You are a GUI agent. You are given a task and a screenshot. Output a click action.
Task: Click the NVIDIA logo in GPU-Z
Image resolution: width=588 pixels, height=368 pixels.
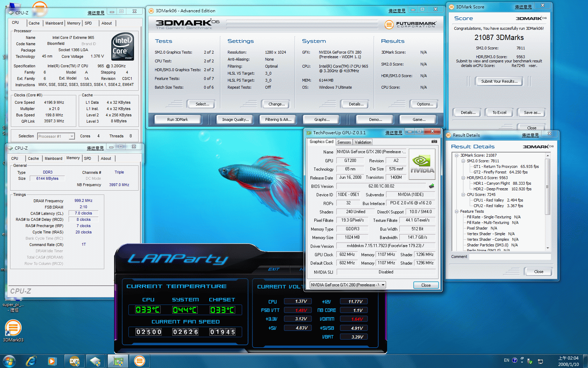pyautogui.click(x=422, y=164)
